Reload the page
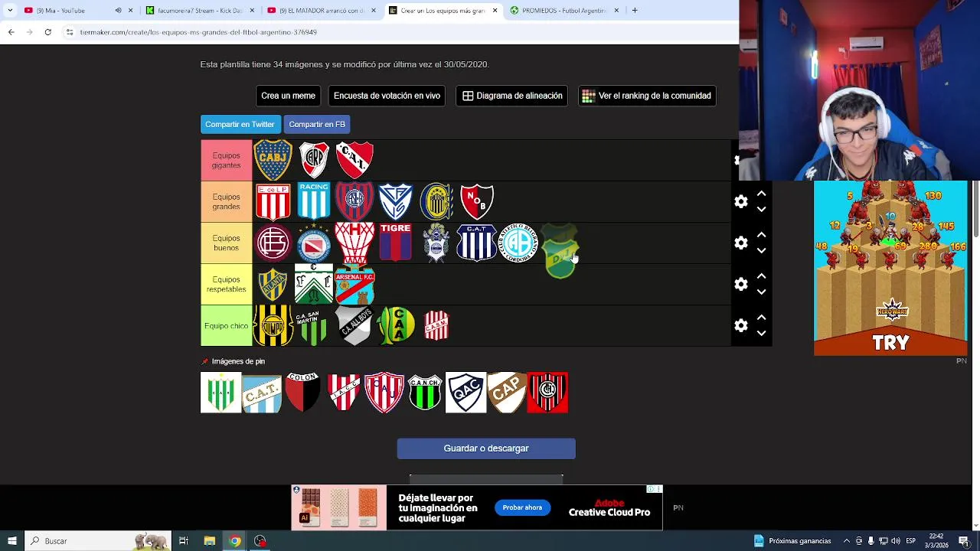The height and width of the screenshot is (551, 980). point(47,32)
